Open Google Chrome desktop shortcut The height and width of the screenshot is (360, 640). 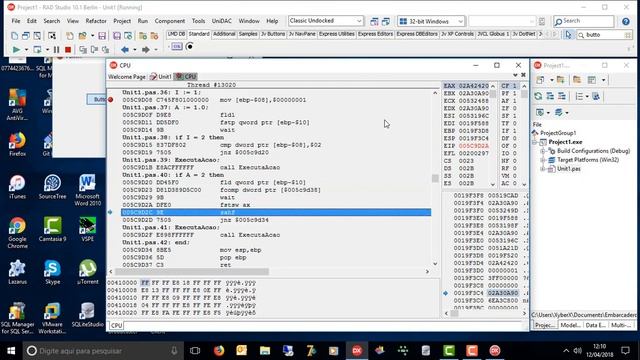point(17,233)
